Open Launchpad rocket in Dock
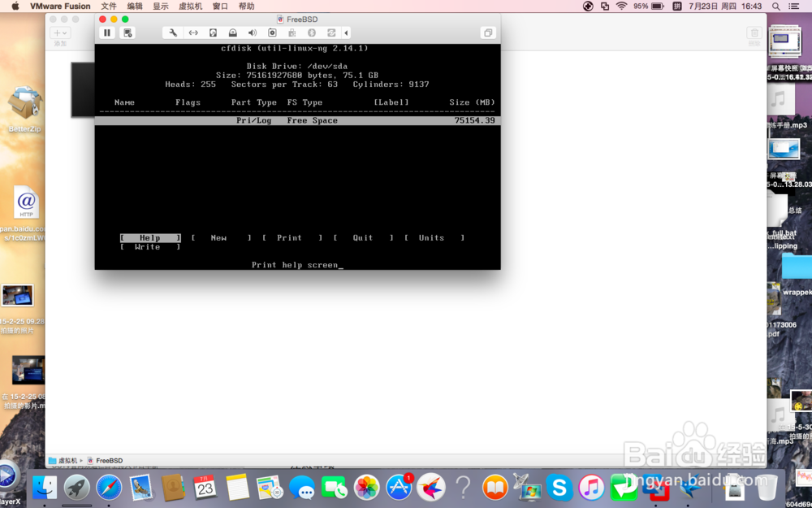812x508 pixels. tap(76, 488)
